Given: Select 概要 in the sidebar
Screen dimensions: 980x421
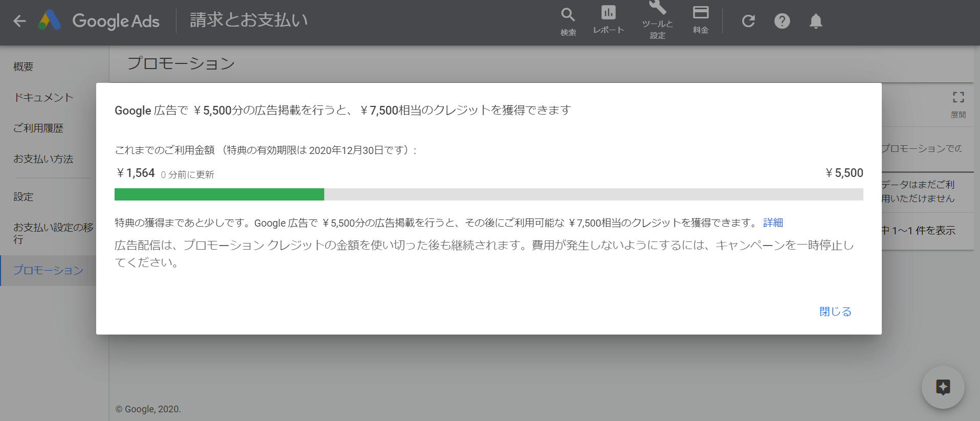Looking at the screenshot, I should [x=24, y=67].
